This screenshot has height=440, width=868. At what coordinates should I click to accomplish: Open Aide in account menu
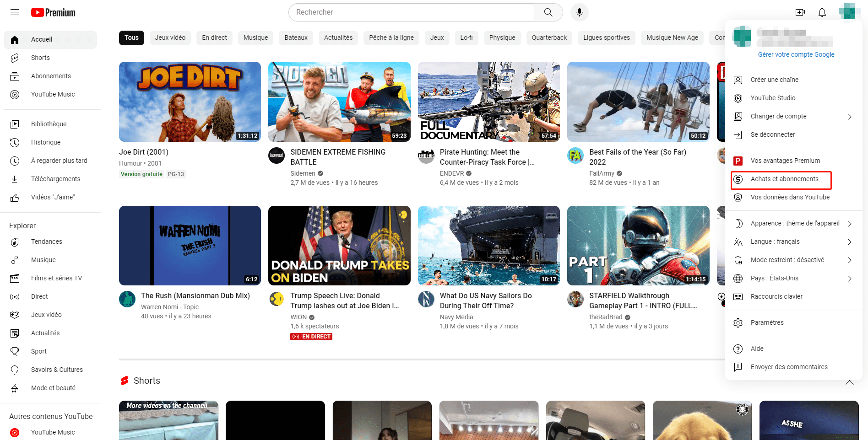(794, 349)
